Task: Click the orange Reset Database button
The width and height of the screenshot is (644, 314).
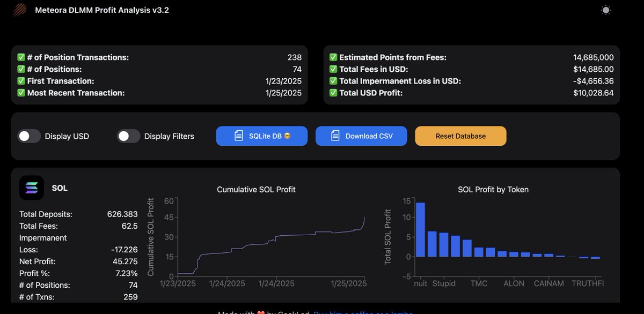Action: tap(460, 136)
